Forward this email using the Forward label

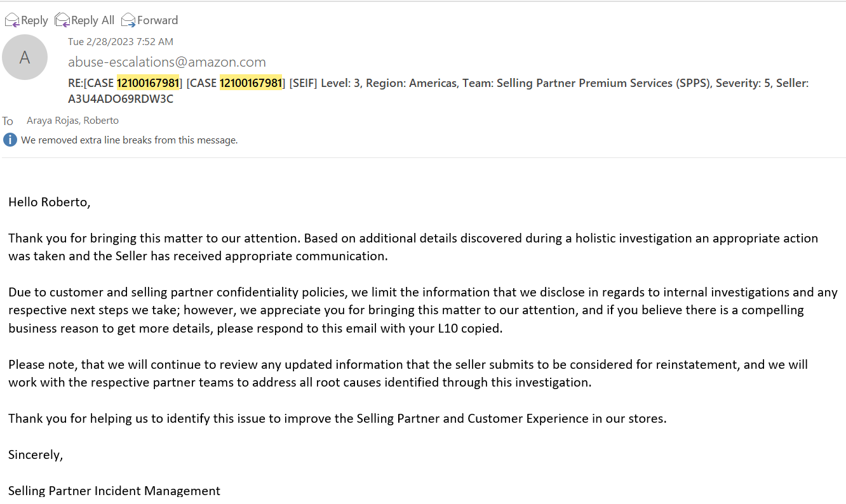158,20
